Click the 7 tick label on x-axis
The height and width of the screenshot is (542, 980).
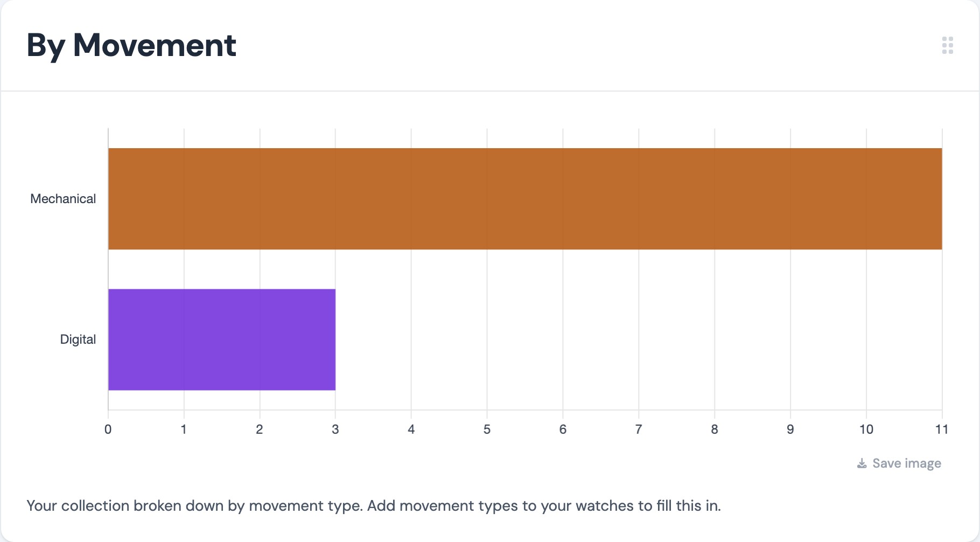point(639,429)
